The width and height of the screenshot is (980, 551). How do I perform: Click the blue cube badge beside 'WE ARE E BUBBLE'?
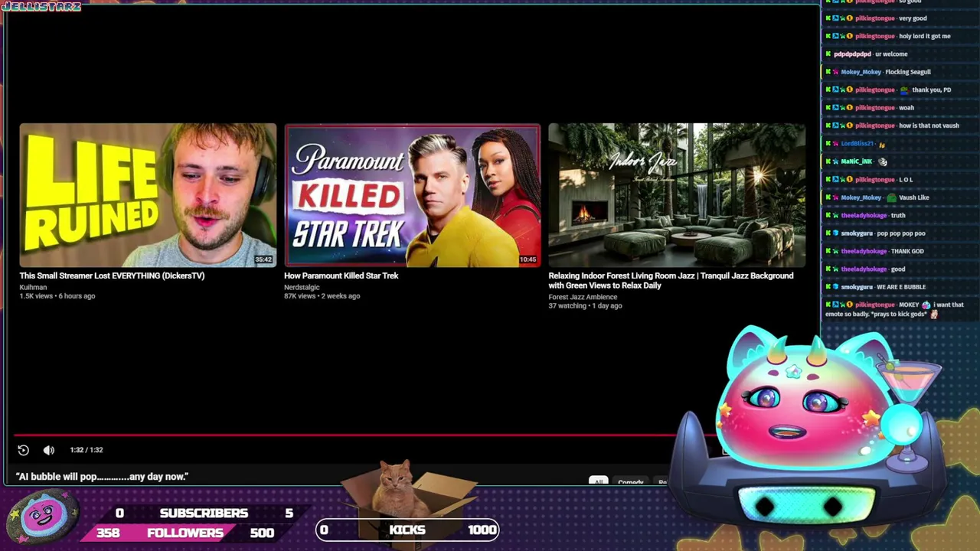(x=836, y=287)
